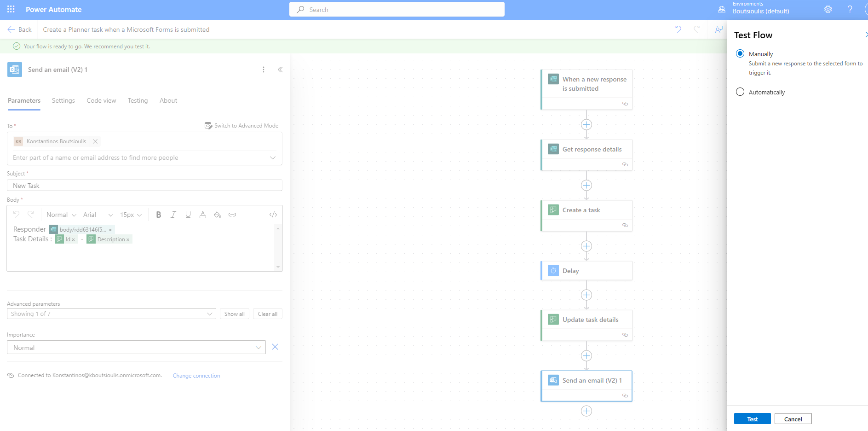Viewport: 868px width, 431px height.
Task: Add step after Create a task node
Action: click(586, 246)
